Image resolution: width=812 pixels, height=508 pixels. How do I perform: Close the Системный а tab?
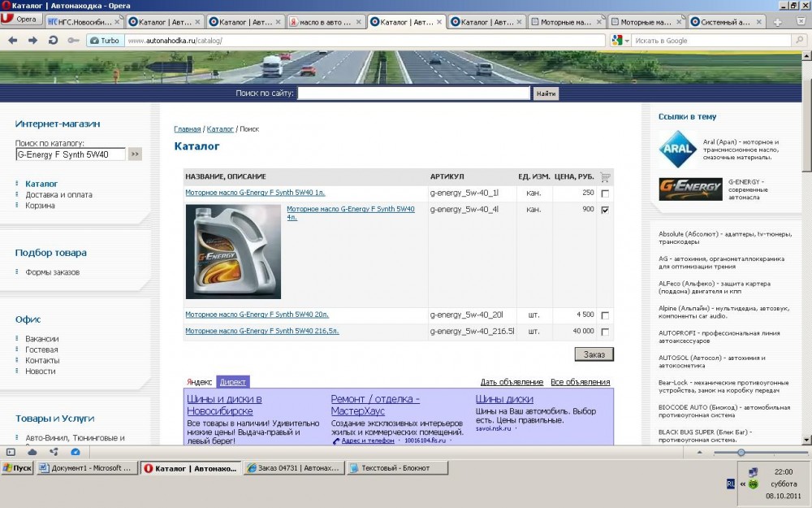pyautogui.click(x=758, y=22)
